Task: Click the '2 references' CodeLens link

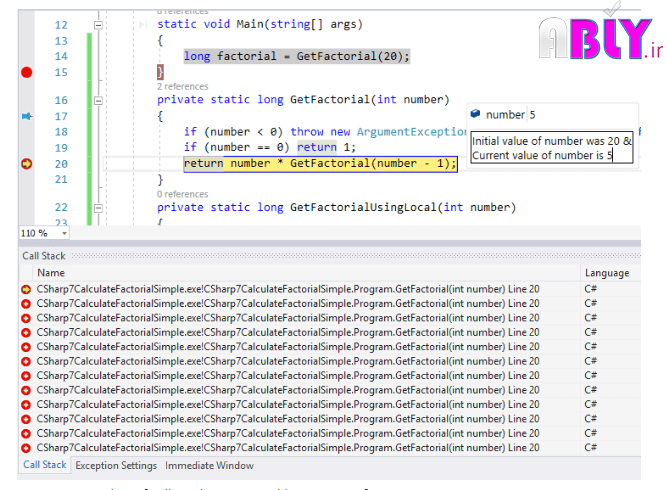Action: [x=182, y=86]
